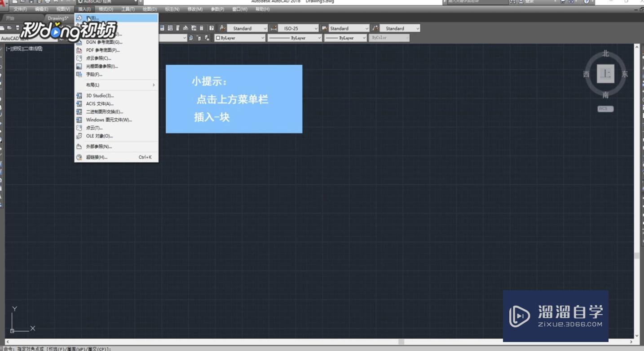Image resolution: width=644 pixels, height=351 pixels.
Task: Open the 文件(F) File menu
Action: coord(20,9)
